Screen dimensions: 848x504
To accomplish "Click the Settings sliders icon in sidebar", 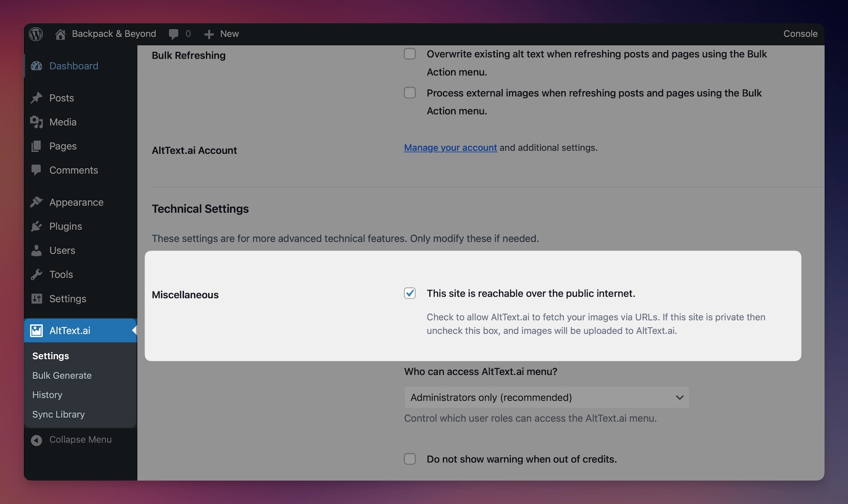I will click(37, 299).
